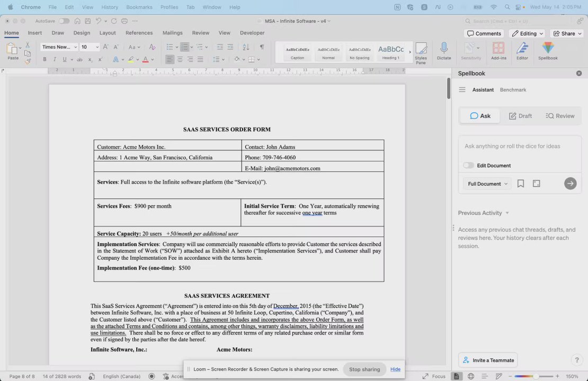The width and height of the screenshot is (588, 381).
Task: Click the Copy icon
Action: click(x=28, y=53)
